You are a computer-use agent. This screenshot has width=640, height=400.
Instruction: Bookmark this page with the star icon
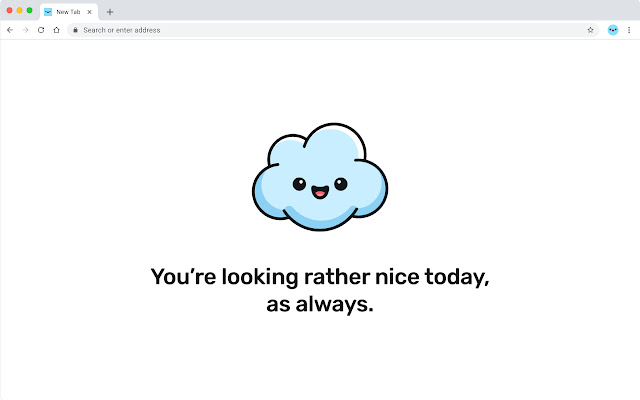coord(590,30)
